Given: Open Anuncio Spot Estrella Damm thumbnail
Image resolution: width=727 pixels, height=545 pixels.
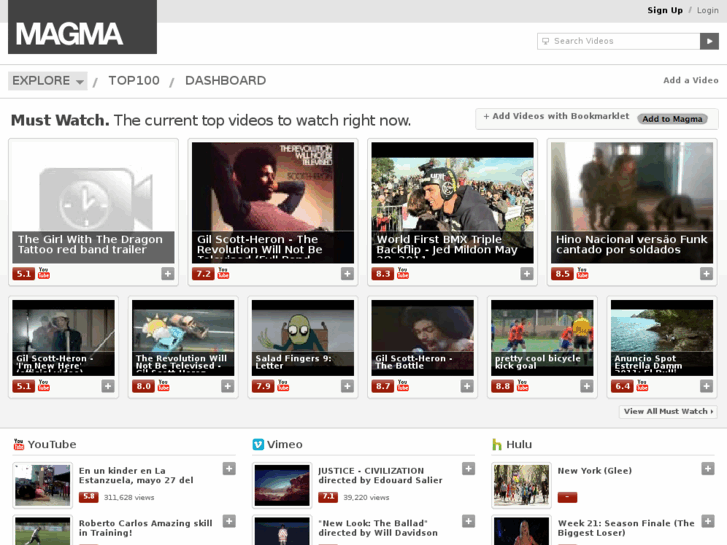Looking at the screenshot, I should coord(662,338).
